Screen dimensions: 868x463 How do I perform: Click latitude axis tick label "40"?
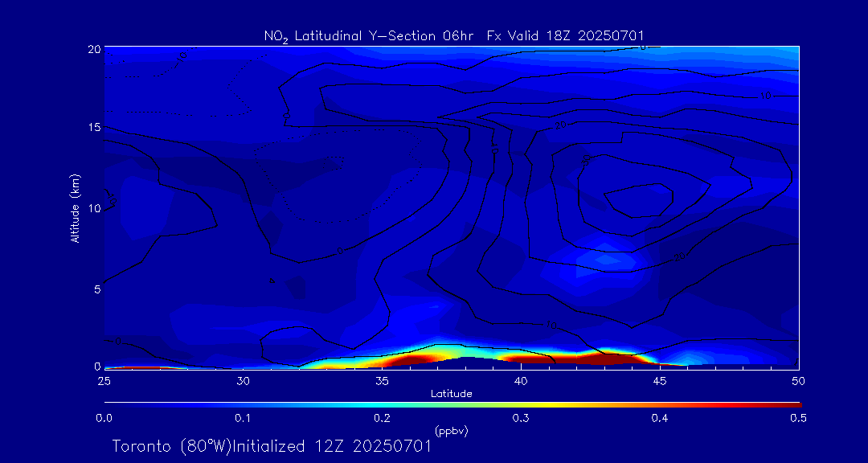(521, 381)
